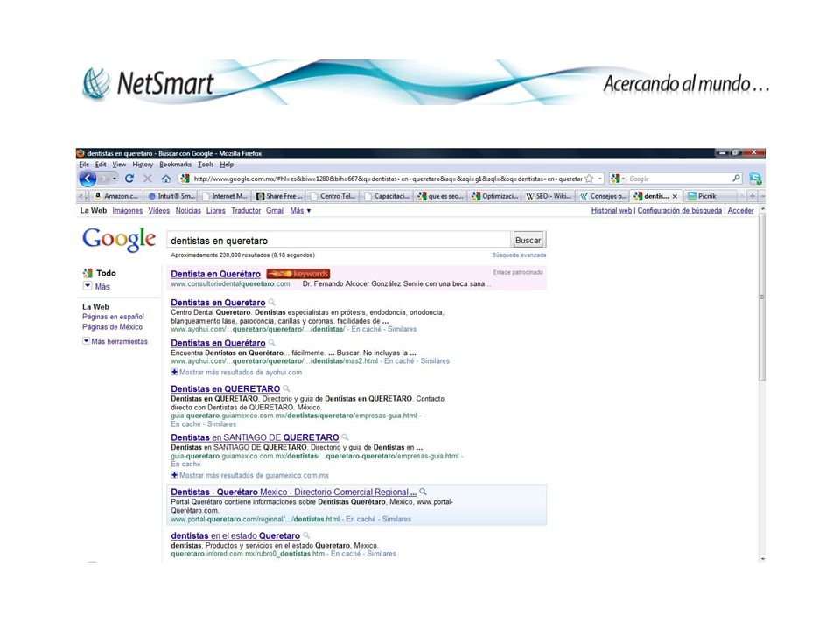840x630 pixels.
Task: Click the Google search query field
Action: pyautogui.click(x=339, y=240)
